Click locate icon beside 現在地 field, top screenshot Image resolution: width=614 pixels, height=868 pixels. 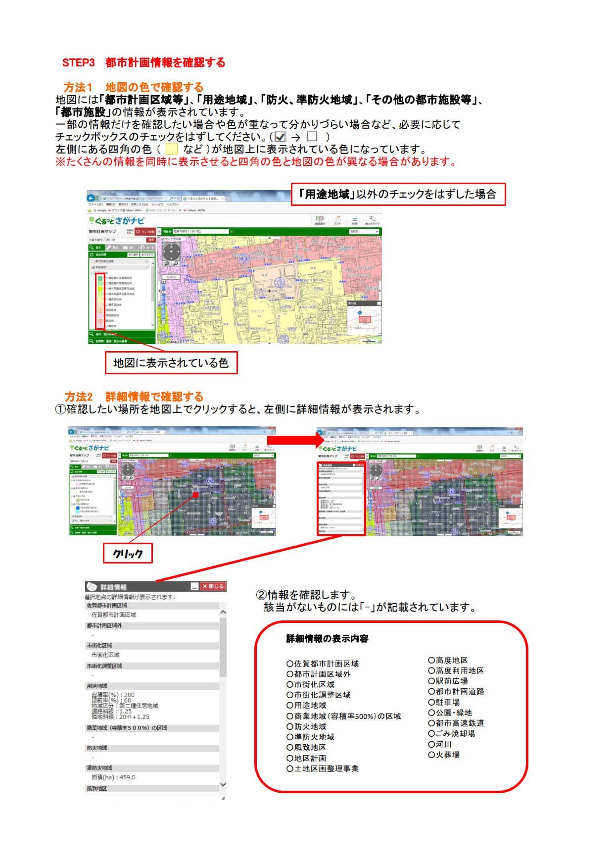232,231
